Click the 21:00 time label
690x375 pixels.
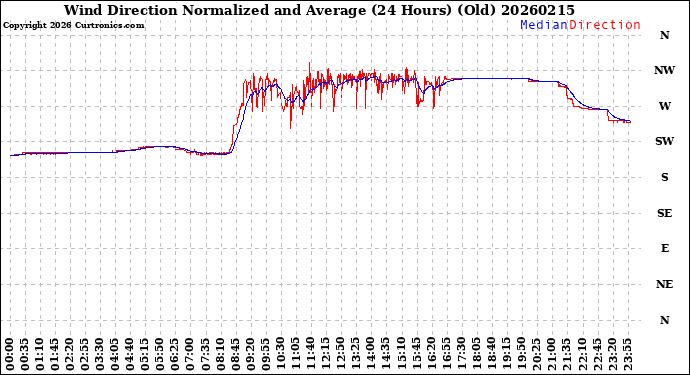(551, 354)
